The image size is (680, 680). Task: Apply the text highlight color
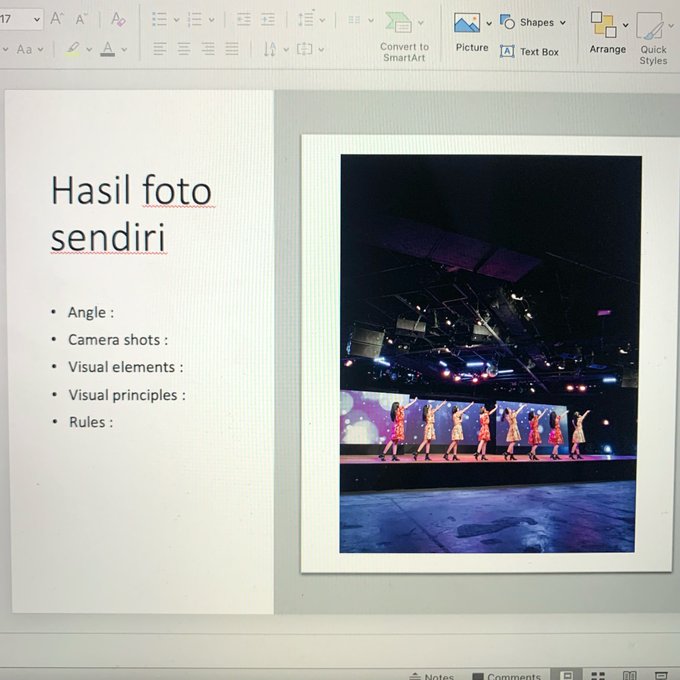tap(73, 49)
